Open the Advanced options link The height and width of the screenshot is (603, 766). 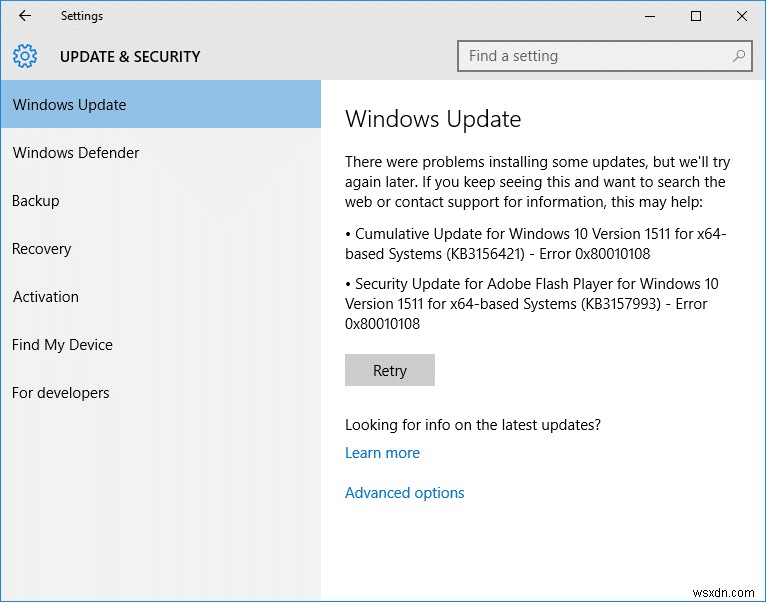(404, 493)
